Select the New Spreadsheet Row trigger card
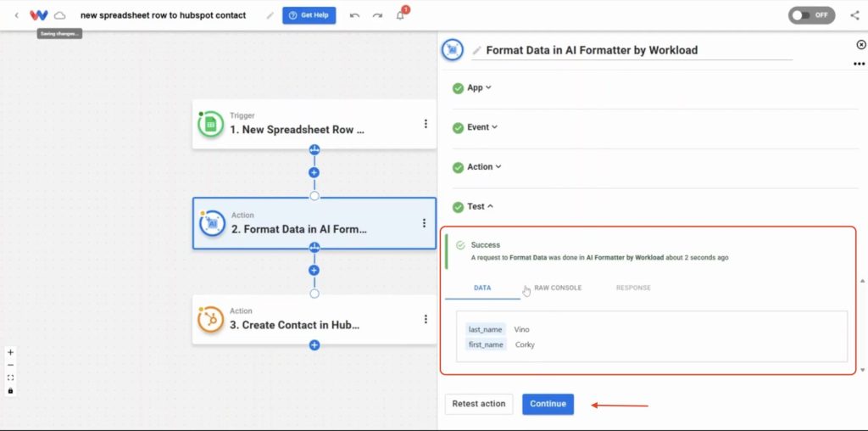The width and height of the screenshot is (868, 431). (314, 124)
